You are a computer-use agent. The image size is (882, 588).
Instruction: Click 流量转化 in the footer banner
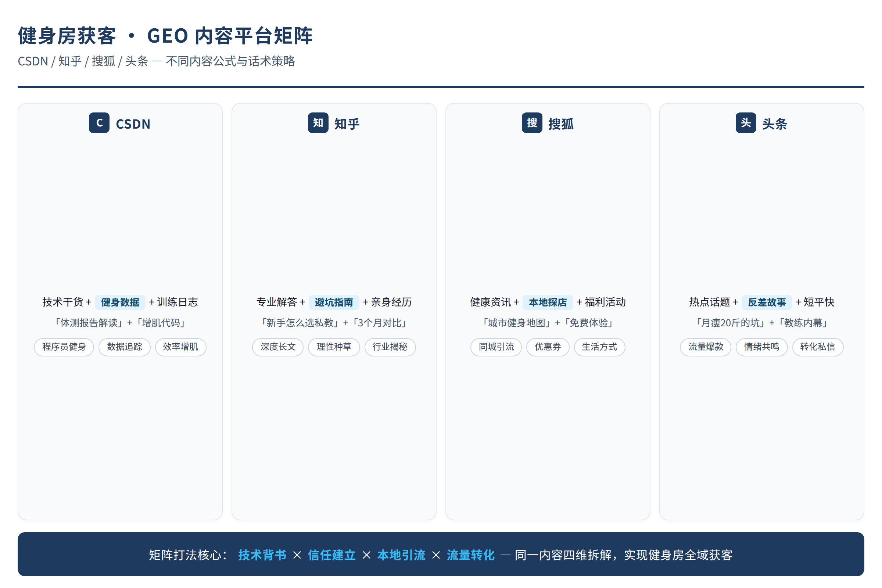click(x=471, y=555)
